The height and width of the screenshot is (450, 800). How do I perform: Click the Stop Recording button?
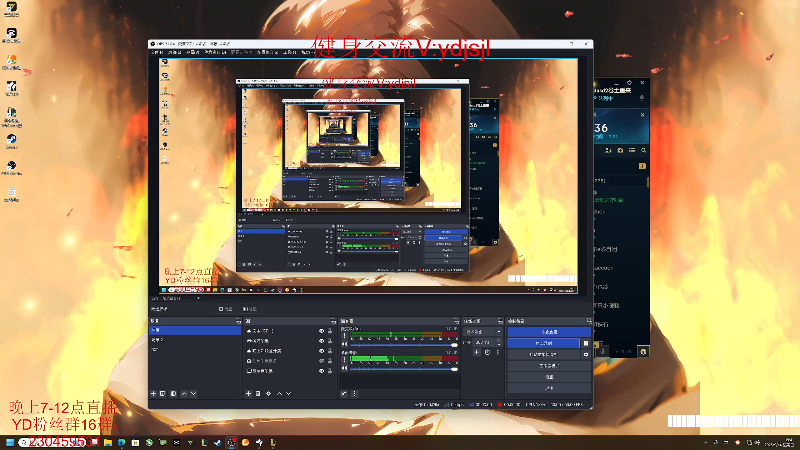543,343
